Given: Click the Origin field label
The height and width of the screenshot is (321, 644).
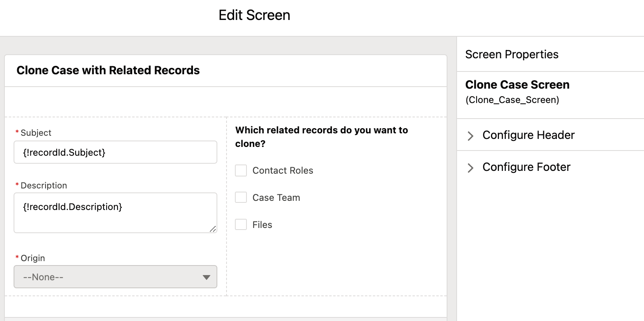Looking at the screenshot, I should tap(33, 258).
